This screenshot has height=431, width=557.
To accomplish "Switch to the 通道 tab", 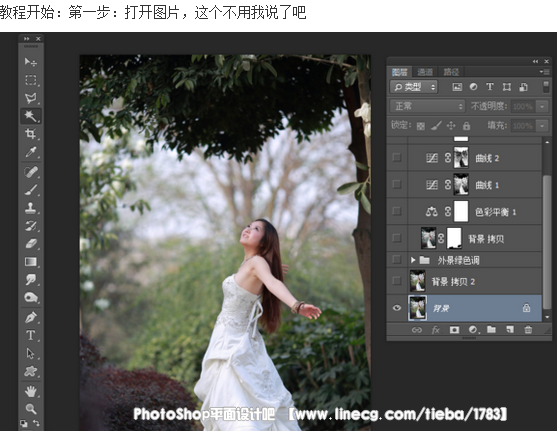I will click(x=425, y=72).
